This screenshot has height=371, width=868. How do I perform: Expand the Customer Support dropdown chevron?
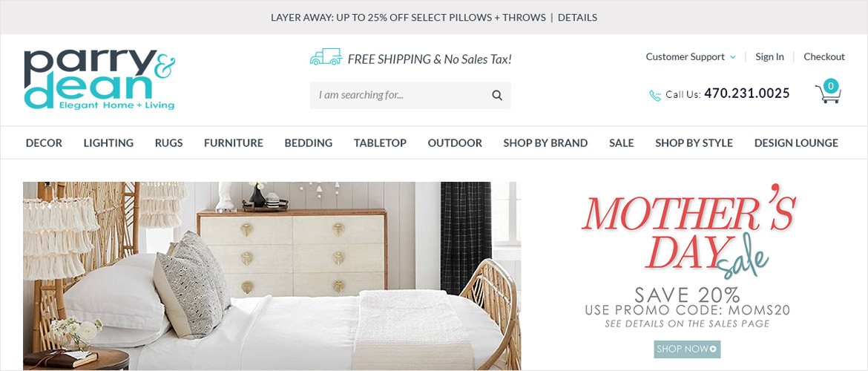pos(733,57)
